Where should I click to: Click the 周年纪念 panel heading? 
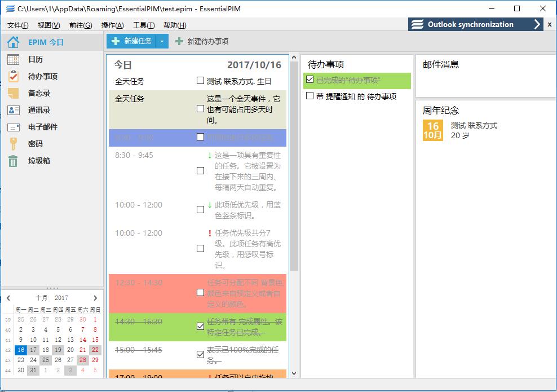[x=441, y=111]
